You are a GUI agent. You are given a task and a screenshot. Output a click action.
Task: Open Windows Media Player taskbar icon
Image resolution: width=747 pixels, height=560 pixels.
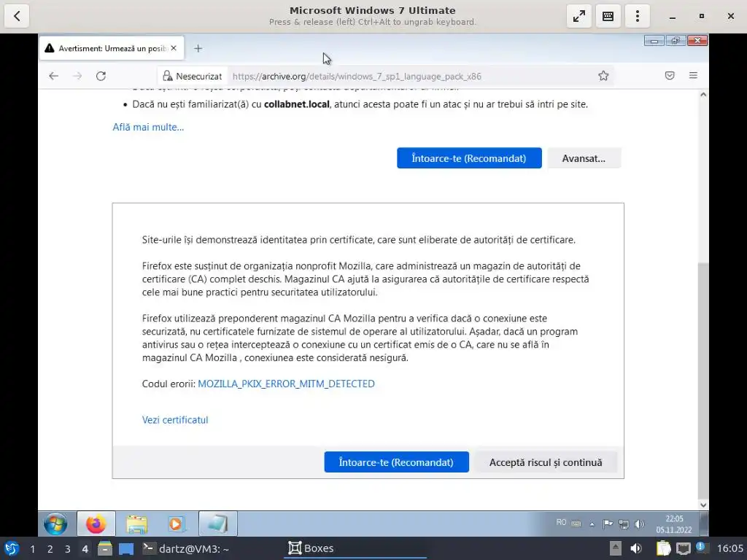tap(177, 524)
